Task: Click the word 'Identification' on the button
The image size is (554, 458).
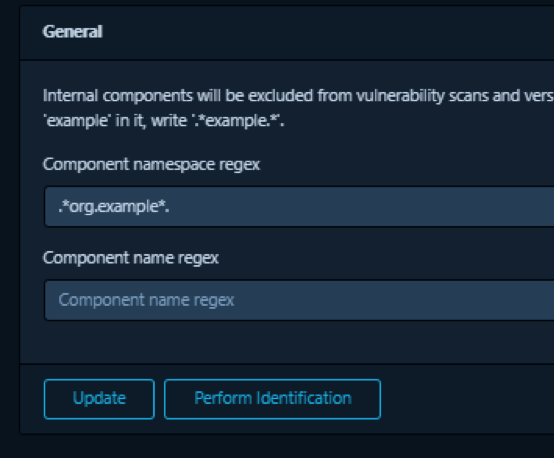Action: [x=304, y=398]
